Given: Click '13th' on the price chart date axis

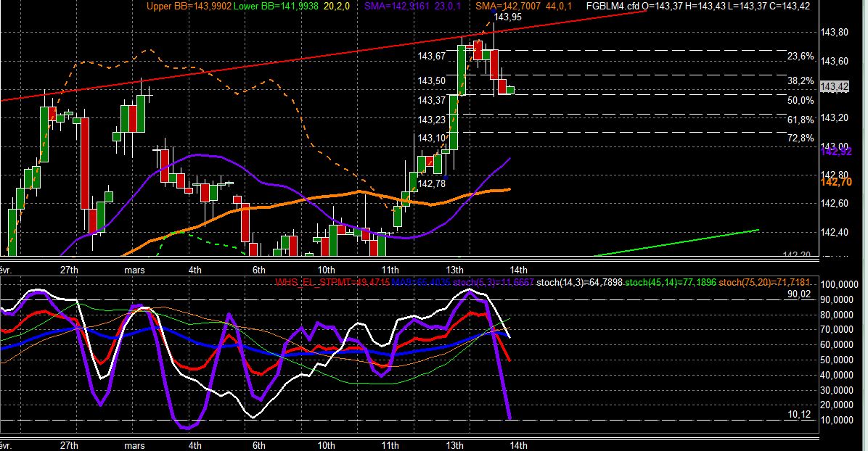Looking at the screenshot, I should pos(454,270).
